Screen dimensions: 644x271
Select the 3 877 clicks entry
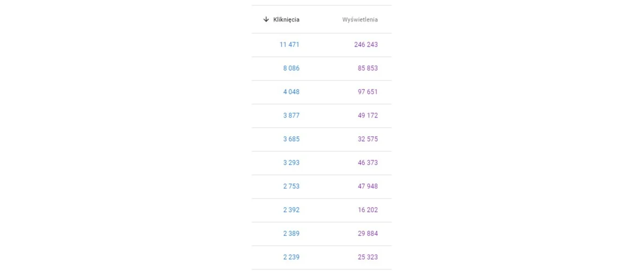[291, 115]
